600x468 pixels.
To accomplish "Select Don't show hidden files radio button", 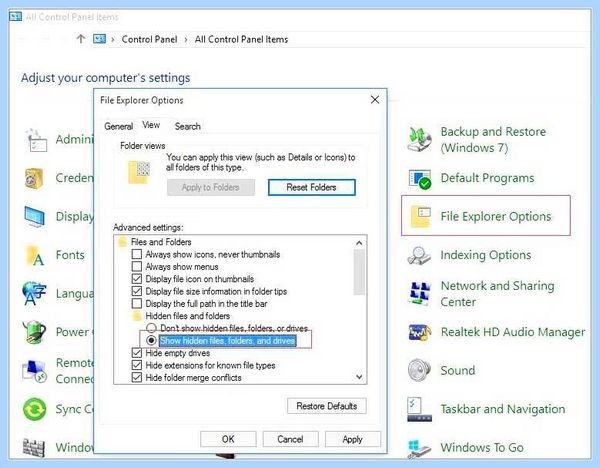I will pos(152,328).
